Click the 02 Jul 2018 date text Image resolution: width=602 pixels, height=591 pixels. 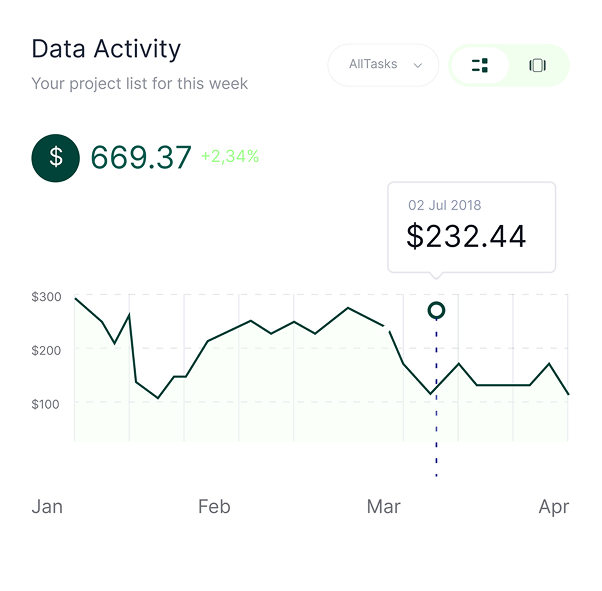point(445,205)
